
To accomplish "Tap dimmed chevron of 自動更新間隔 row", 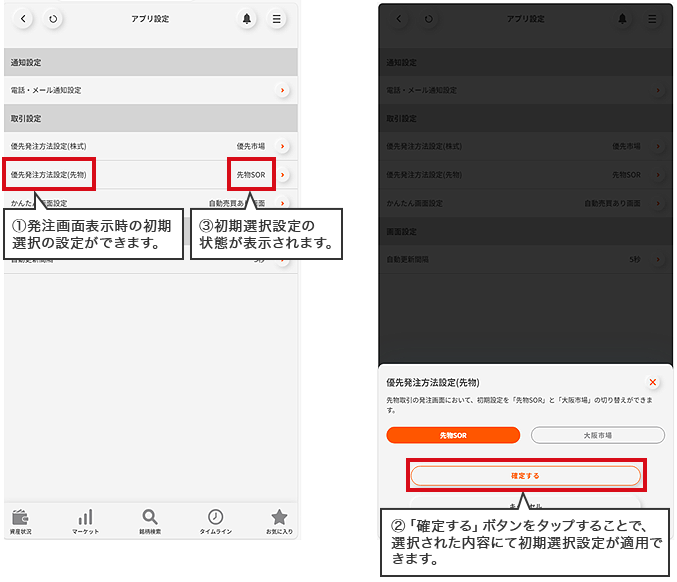I will [658, 259].
